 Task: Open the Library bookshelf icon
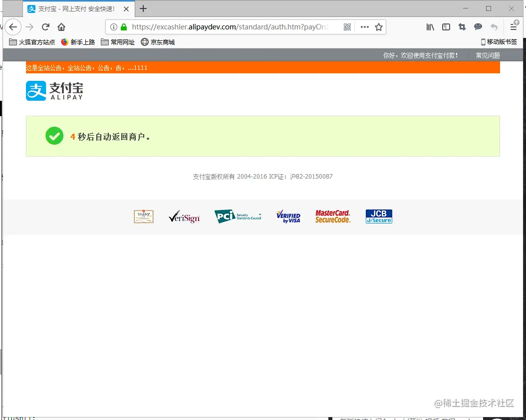[430, 27]
